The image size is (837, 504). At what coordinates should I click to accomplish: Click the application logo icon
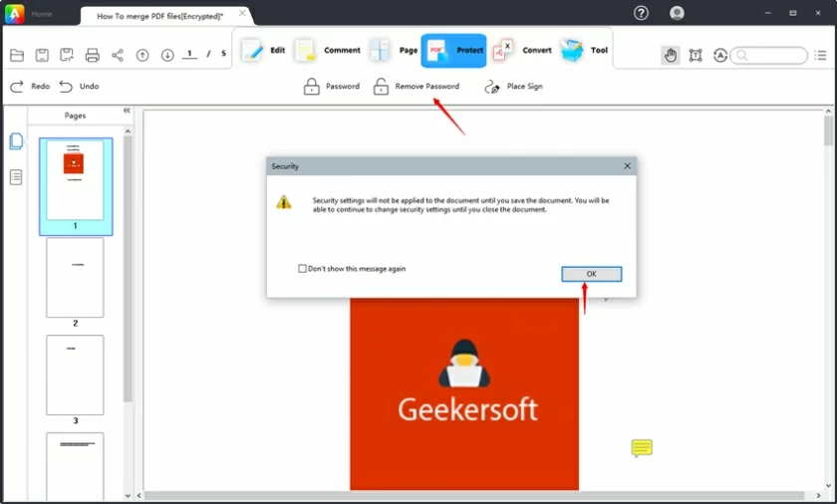14,13
